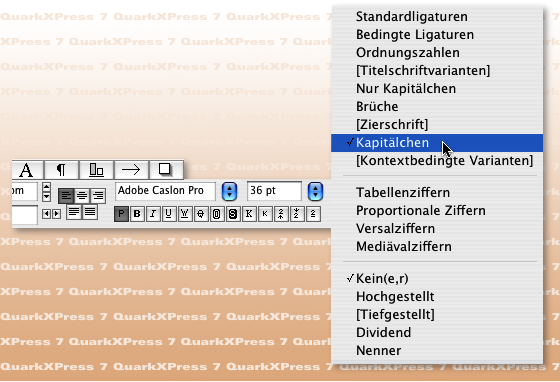The width and height of the screenshot is (560, 382).
Task: Select [Titelschriftvarianten] menu entry
Action: (437, 71)
